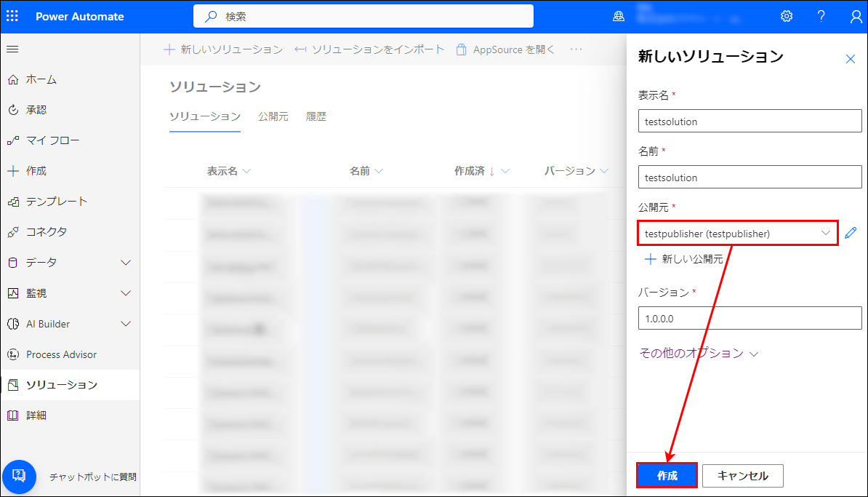Viewport: 868px width, 497px height.
Task: Switch to the ソリューション tab
Action: pyautogui.click(x=205, y=117)
